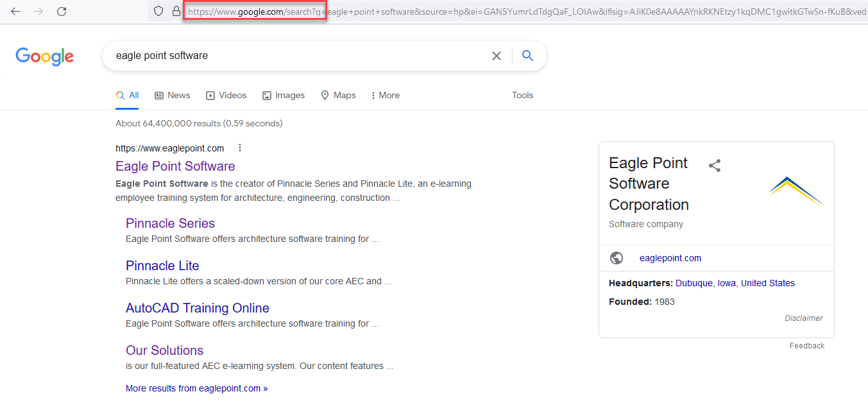Select the All search tab
The image size is (868, 412).
(127, 95)
